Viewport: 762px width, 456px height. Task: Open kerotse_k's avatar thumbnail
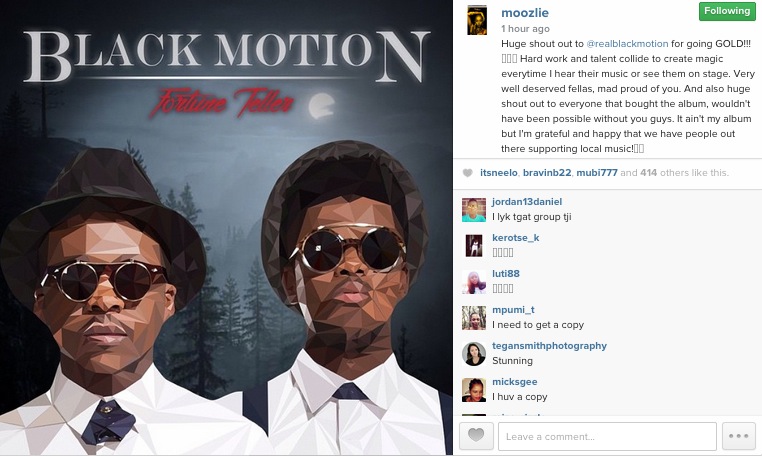click(474, 246)
